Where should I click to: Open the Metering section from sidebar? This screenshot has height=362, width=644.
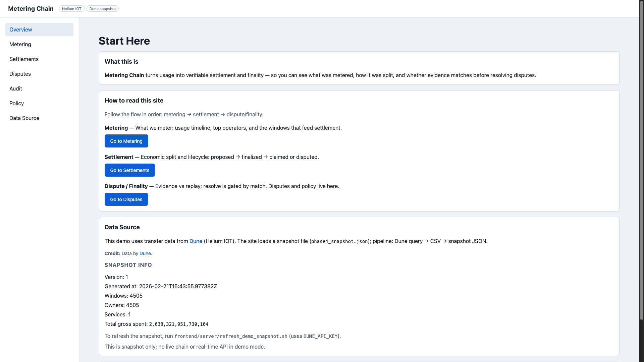20,44
